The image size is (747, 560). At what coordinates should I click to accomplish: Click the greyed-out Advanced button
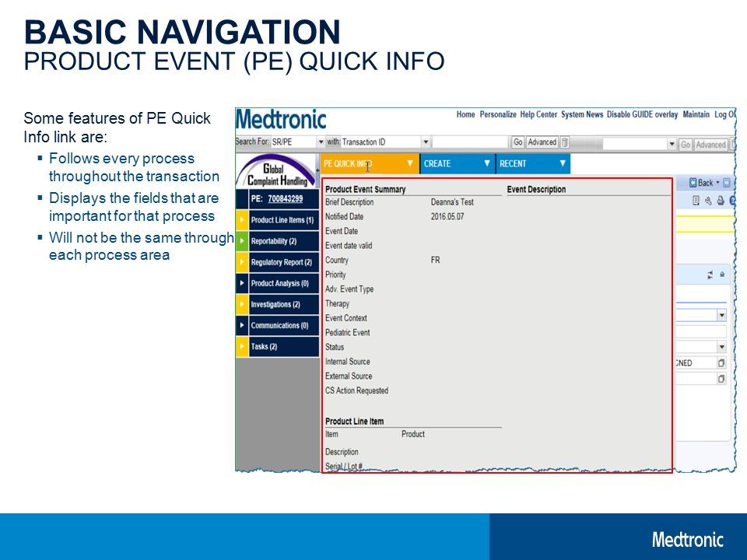pyautogui.click(x=710, y=144)
